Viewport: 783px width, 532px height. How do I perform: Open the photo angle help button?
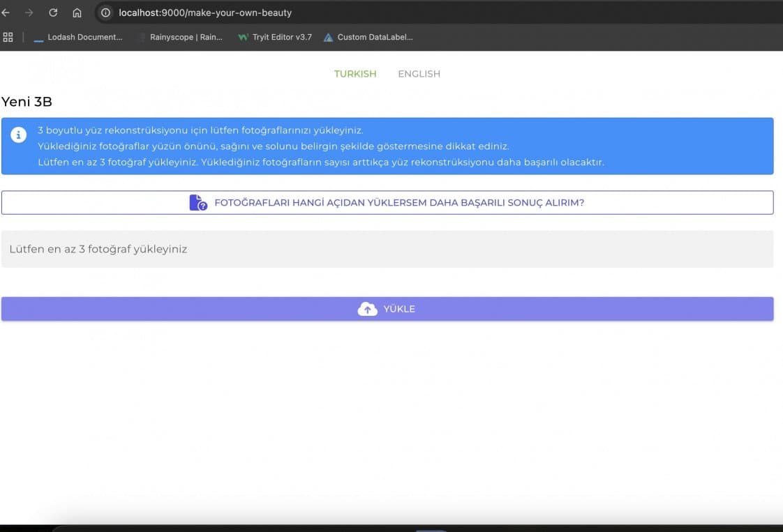387,203
